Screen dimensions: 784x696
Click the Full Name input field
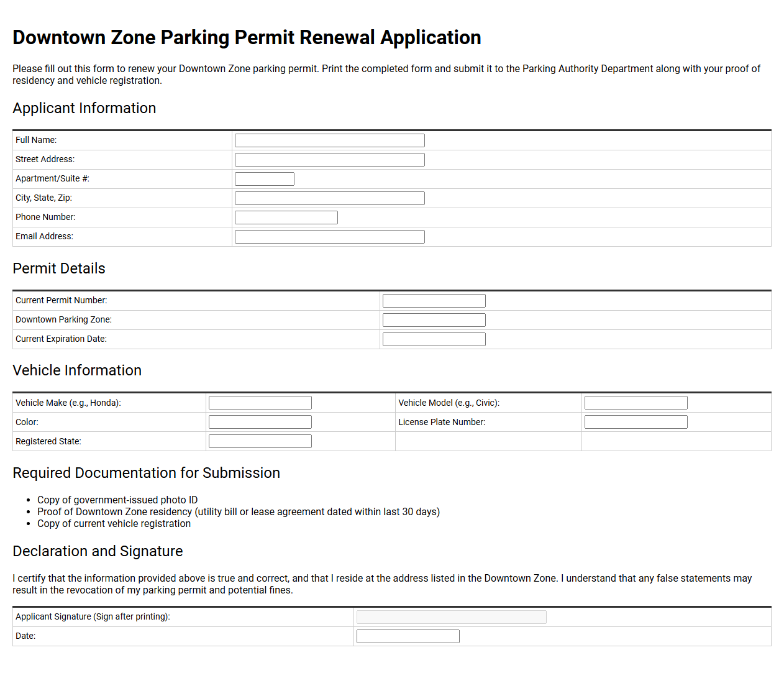(x=330, y=140)
